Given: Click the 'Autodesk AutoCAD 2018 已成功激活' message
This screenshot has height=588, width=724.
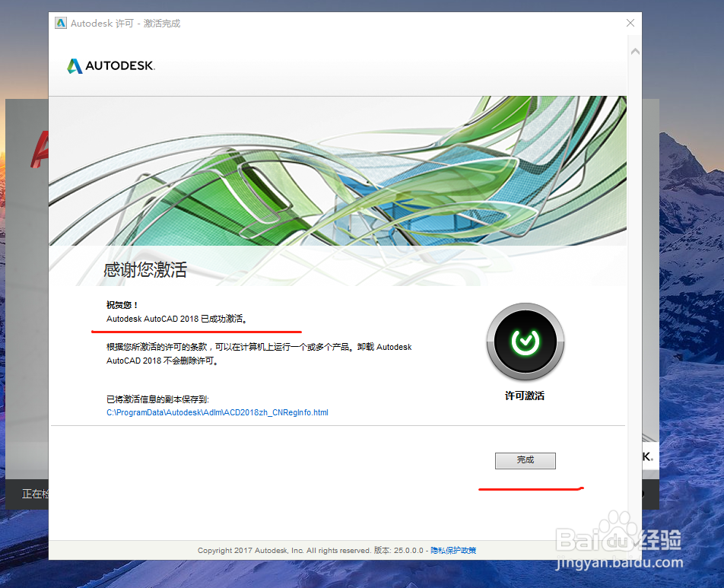Looking at the screenshot, I should [177, 319].
